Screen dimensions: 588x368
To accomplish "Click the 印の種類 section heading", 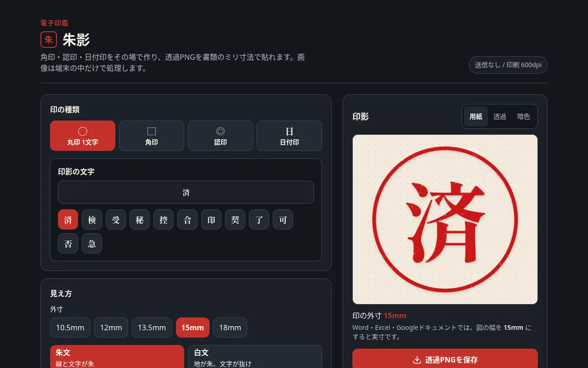I will 65,109.
